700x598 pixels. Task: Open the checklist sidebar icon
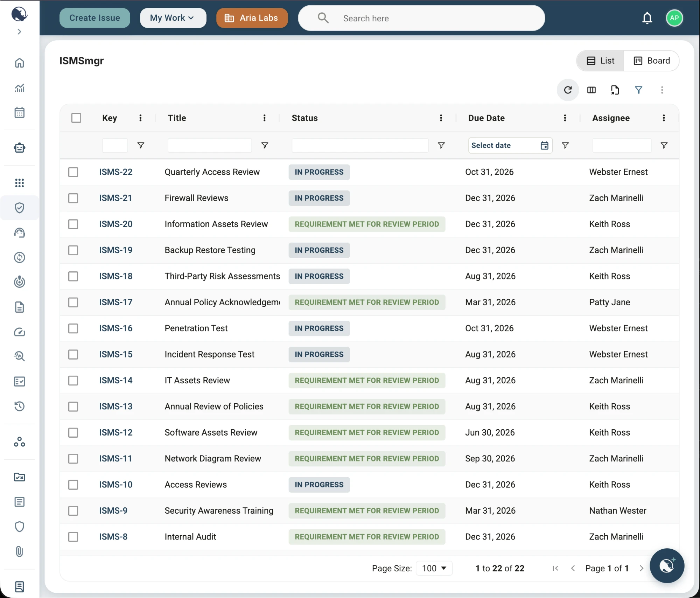point(20,381)
